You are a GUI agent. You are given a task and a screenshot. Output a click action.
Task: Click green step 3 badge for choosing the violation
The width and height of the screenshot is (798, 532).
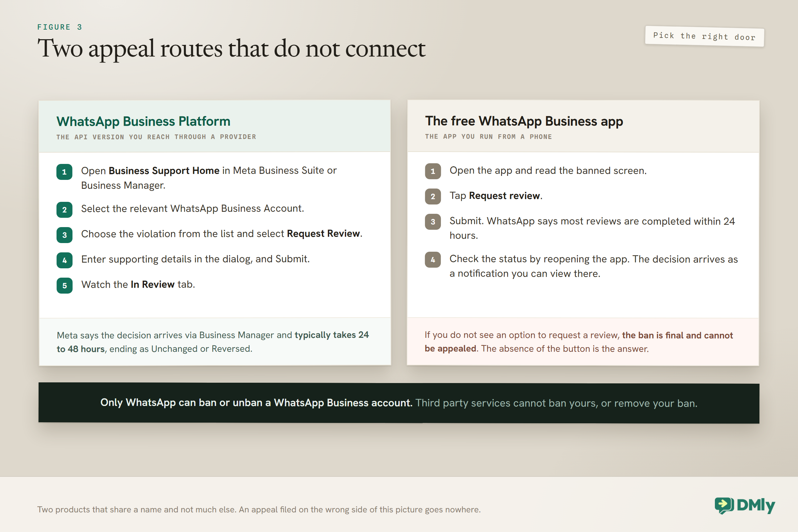pos(65,235)
